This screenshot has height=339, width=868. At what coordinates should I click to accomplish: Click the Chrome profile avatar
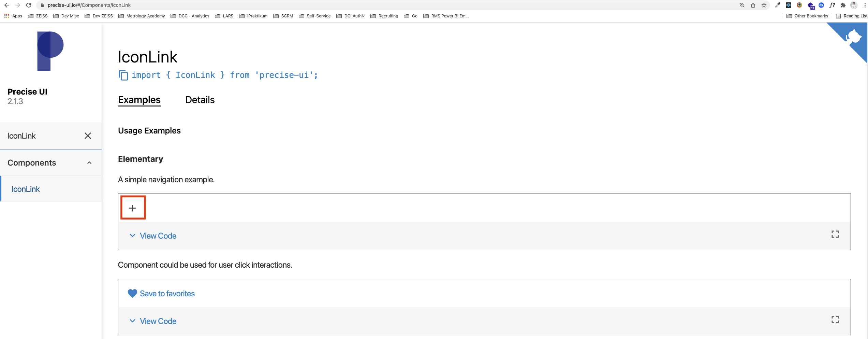[x=854, y=5]
